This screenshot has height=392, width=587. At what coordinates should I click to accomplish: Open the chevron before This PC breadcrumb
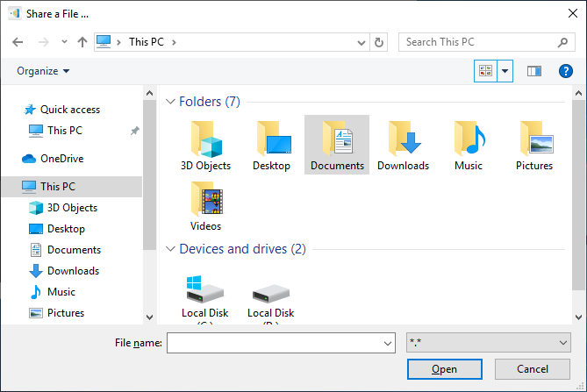(x=118, y=42)
